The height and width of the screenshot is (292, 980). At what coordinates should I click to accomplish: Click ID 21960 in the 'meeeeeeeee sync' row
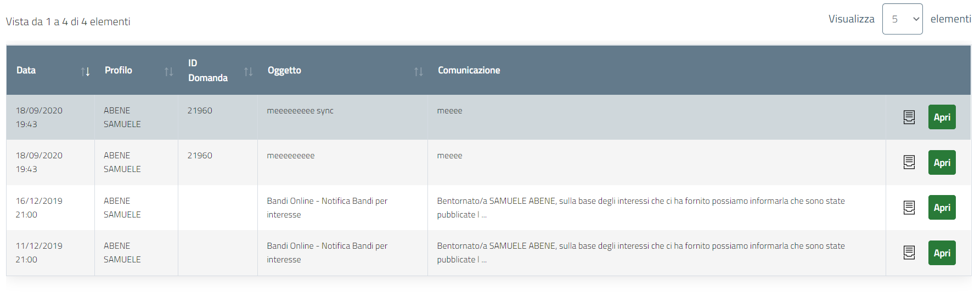(x=200, y=111)
